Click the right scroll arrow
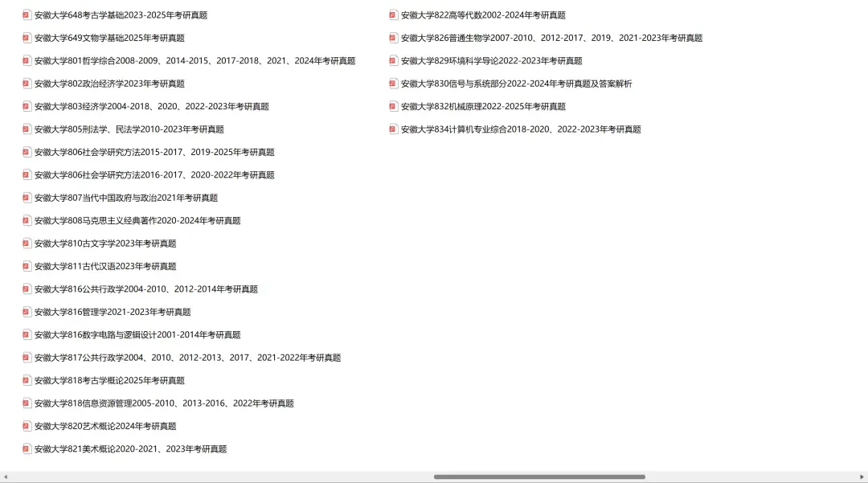Viewport: 868px width, 483px height. coord(862,477)
